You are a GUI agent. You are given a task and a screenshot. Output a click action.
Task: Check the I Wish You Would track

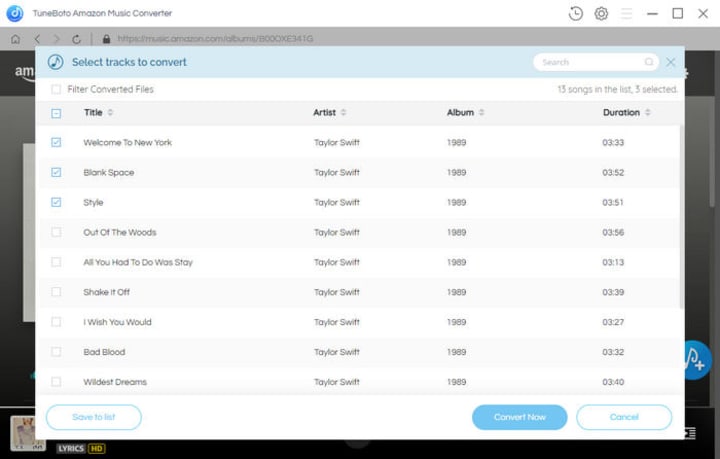coord(56,322)
